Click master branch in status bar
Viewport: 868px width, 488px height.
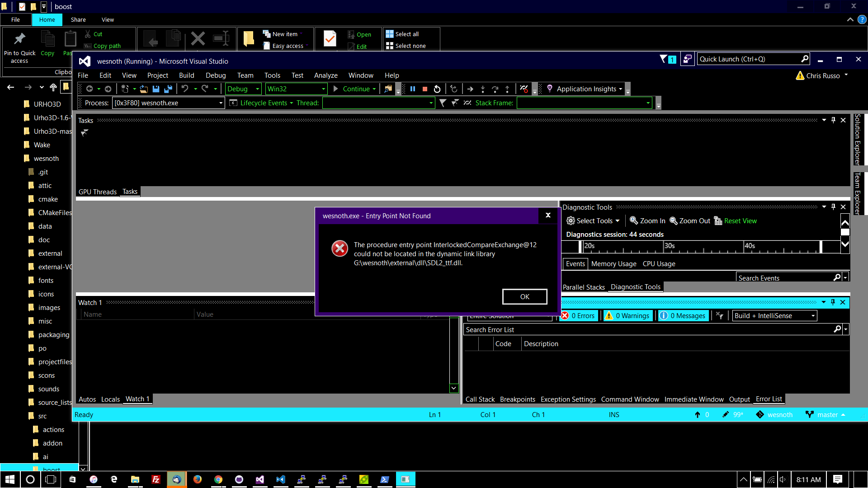click(x=826, y=415)
